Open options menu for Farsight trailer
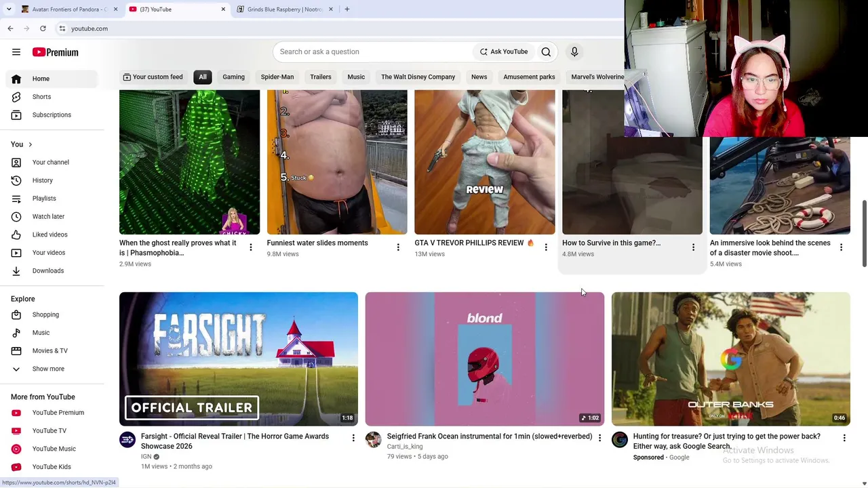The height and width of the screenshot is (488, 868). tap(353, 439)
